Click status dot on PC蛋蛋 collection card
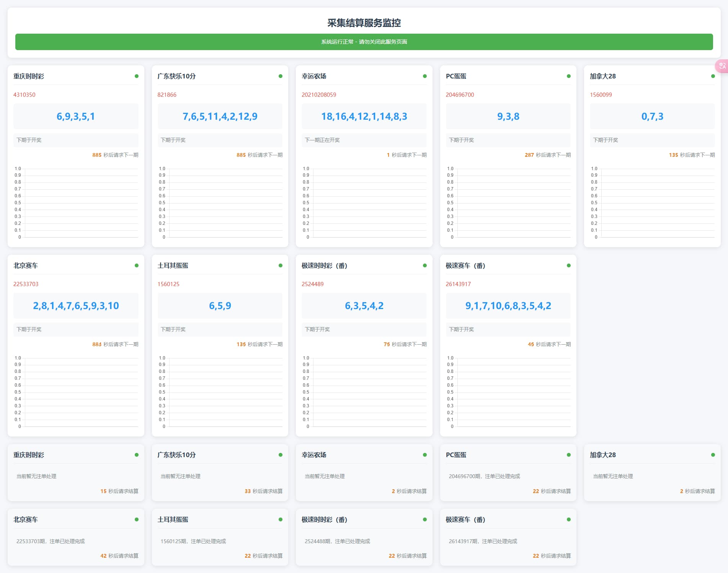 coord(569,76)
